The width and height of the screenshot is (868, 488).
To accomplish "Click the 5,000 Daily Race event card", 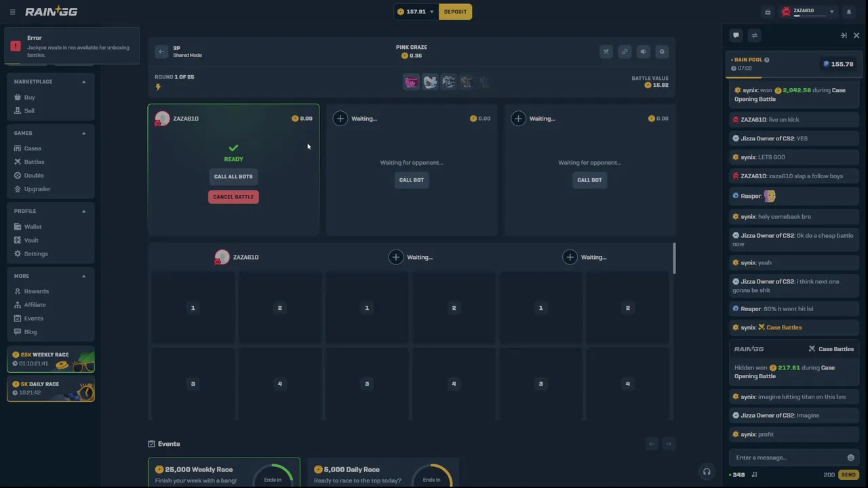I will point(383,472).
